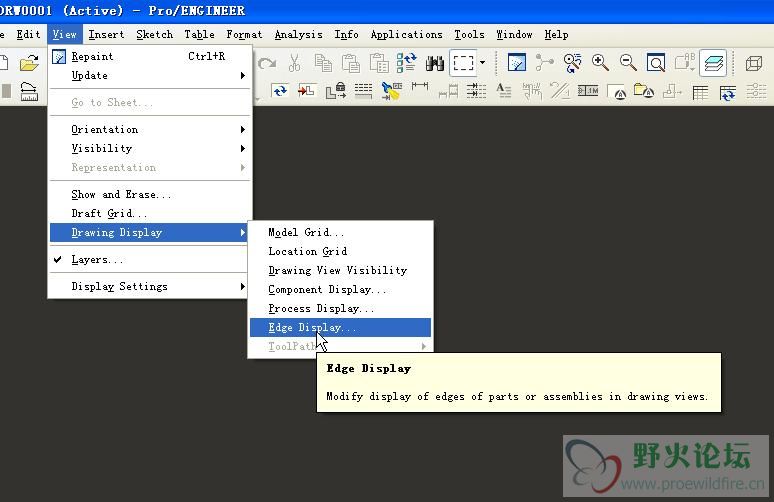Select Model Grid from submenu

[x=341, y=232]
